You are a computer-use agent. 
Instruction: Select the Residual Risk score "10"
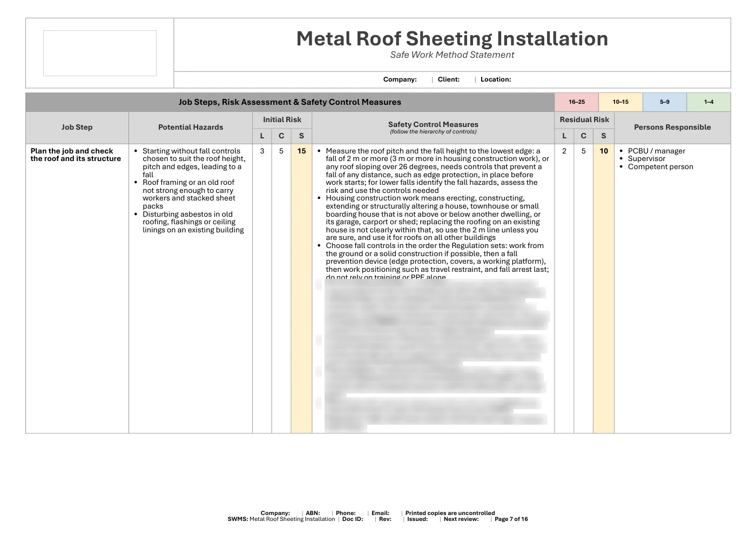[604, 151]
